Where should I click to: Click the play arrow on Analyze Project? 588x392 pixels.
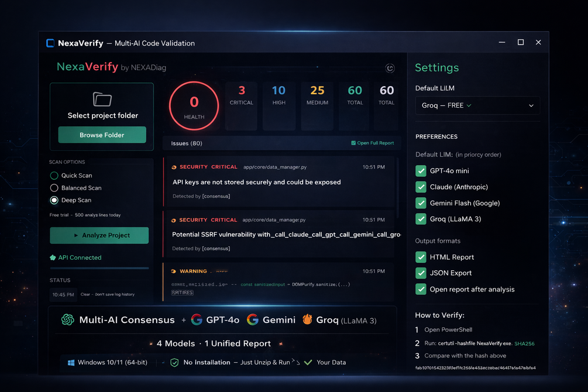76,236
